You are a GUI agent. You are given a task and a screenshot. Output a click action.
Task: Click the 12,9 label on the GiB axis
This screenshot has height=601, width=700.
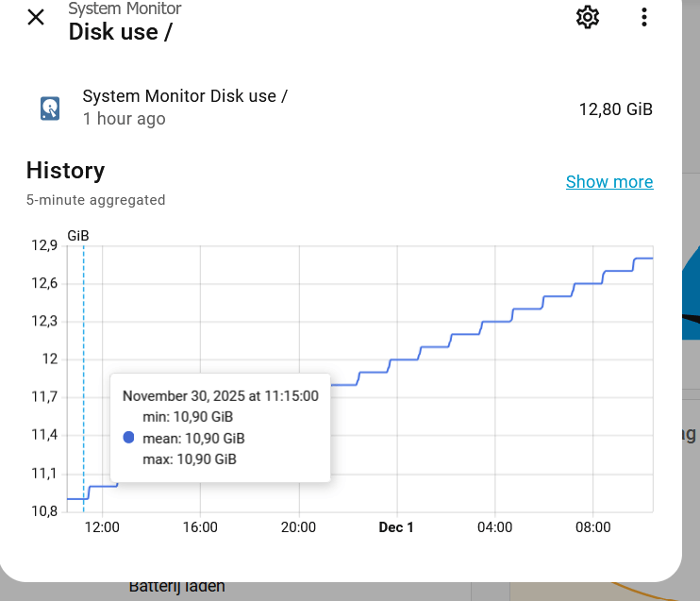[45, 246]
